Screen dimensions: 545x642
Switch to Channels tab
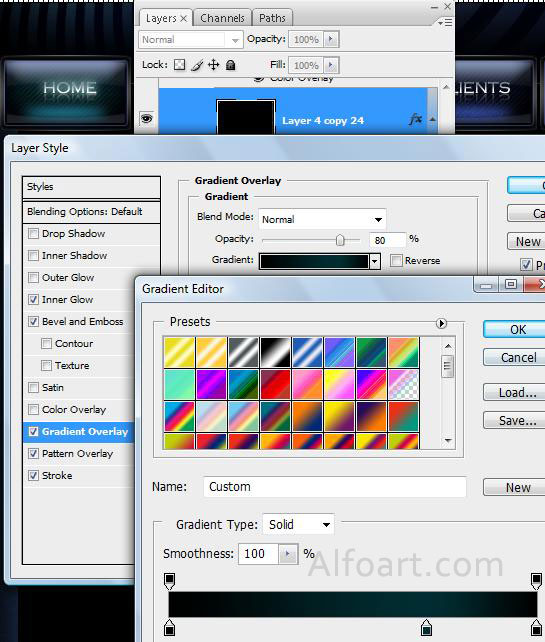pyautogui.click(x=222, y=18)
